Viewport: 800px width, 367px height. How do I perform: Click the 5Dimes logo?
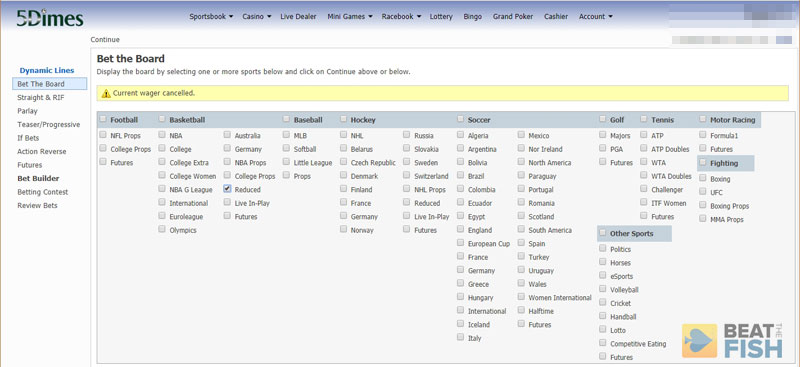49,18
